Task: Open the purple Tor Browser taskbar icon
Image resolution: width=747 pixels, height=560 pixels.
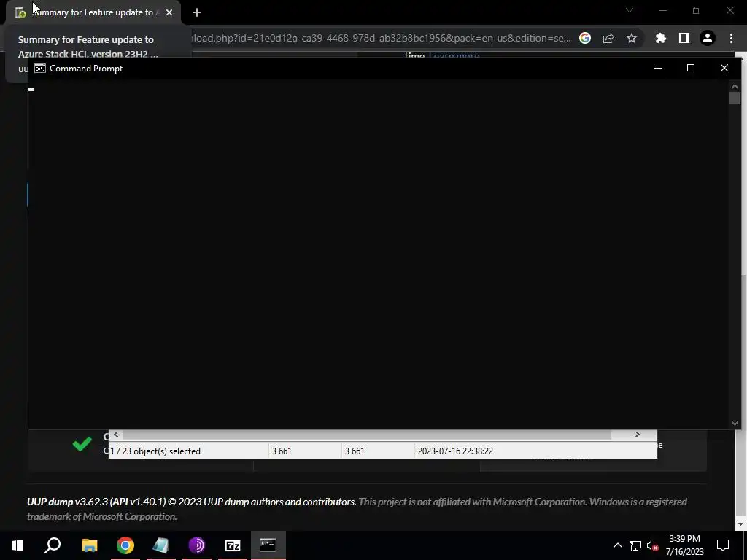Action: point(197,545)
